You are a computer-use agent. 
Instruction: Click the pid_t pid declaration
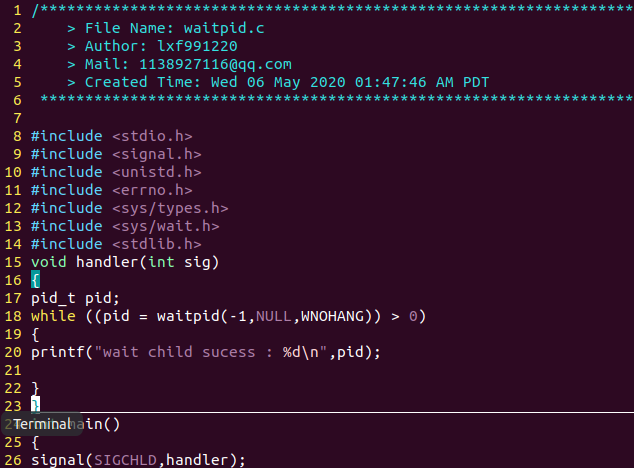(x=75, y=298)
